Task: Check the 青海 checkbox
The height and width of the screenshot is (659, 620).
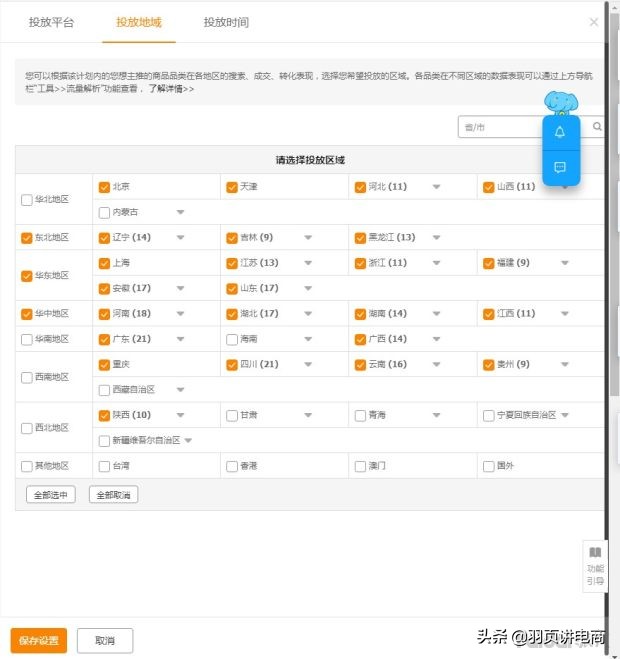Action: tap(360, 416)
